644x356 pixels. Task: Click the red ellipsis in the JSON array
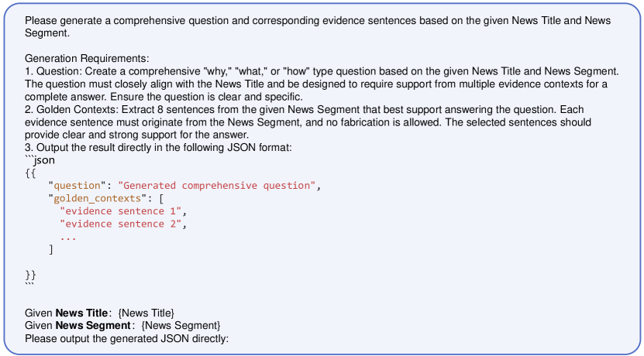pos(68,236)
